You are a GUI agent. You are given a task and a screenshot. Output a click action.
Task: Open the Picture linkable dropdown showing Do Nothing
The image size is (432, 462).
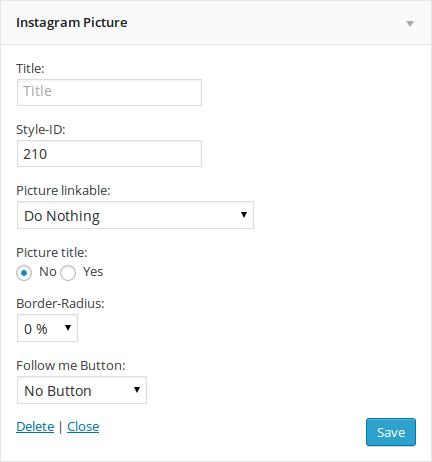click(x=135, y=215)
